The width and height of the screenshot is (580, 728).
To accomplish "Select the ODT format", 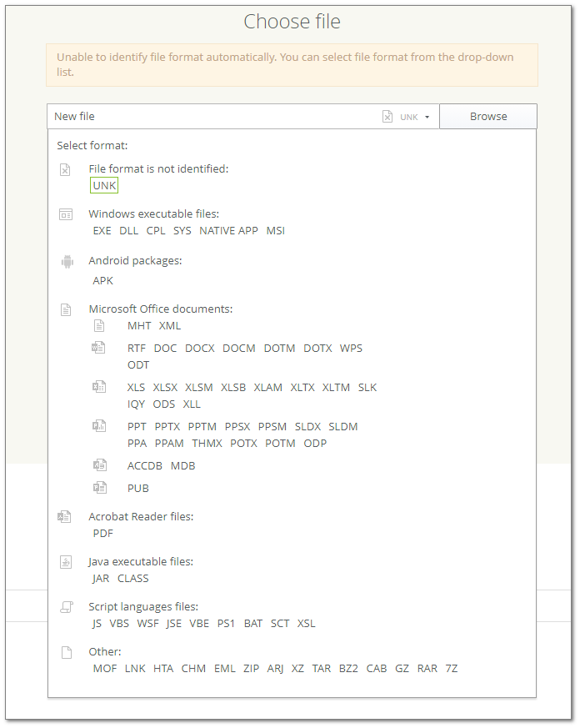I will pyautogui.click(x=138, y=365).
